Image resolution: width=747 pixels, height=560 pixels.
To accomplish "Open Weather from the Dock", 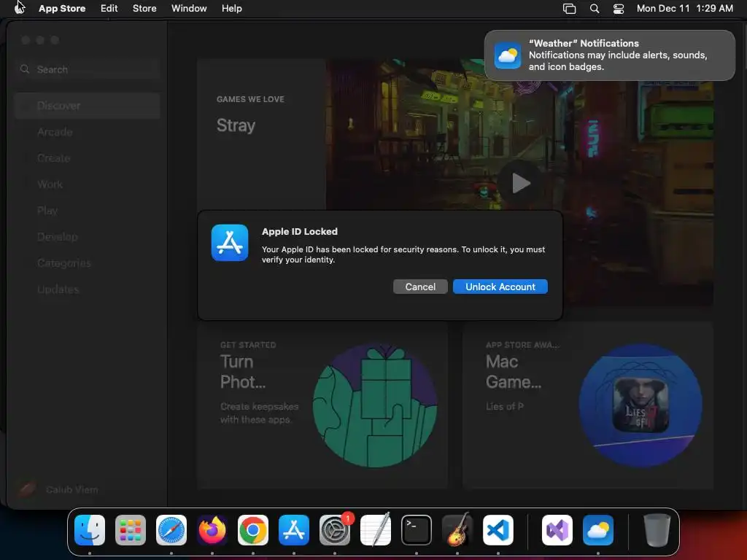I will coord(598,530).
